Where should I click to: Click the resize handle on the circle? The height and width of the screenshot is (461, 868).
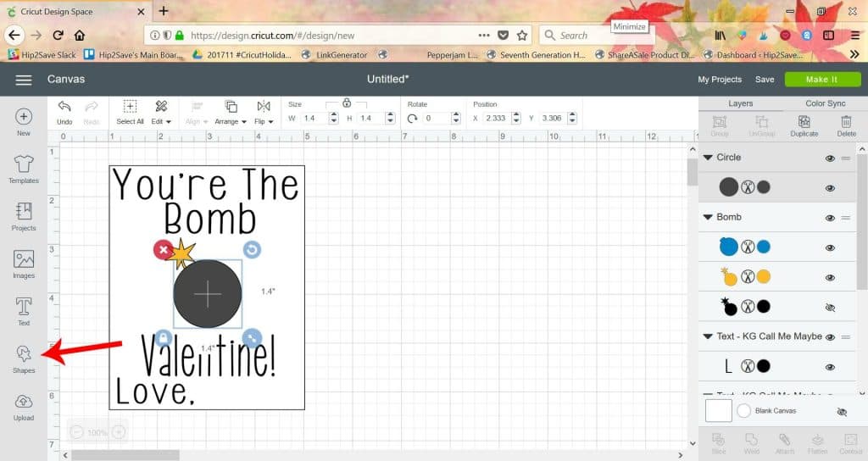252,337
